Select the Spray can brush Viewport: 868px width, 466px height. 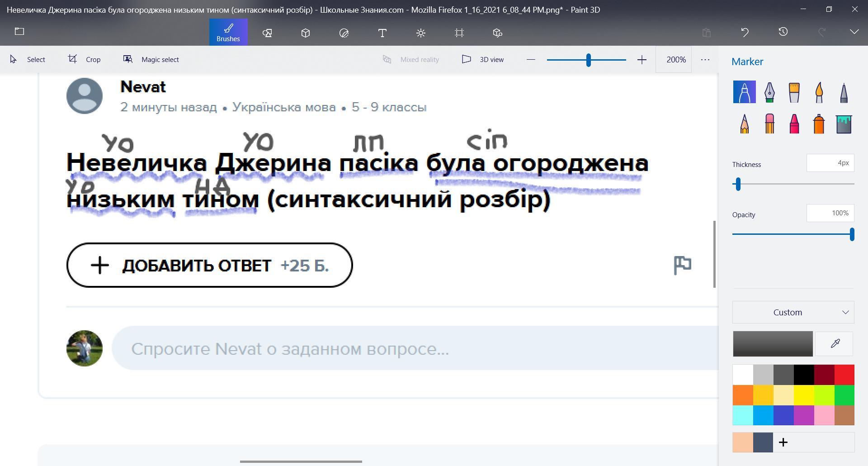(x=819, y=124)
